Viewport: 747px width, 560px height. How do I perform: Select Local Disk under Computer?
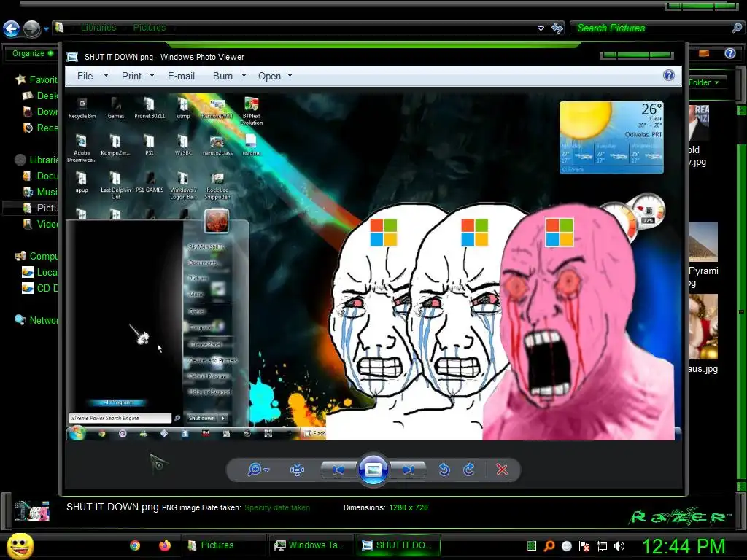coord(41,273)
